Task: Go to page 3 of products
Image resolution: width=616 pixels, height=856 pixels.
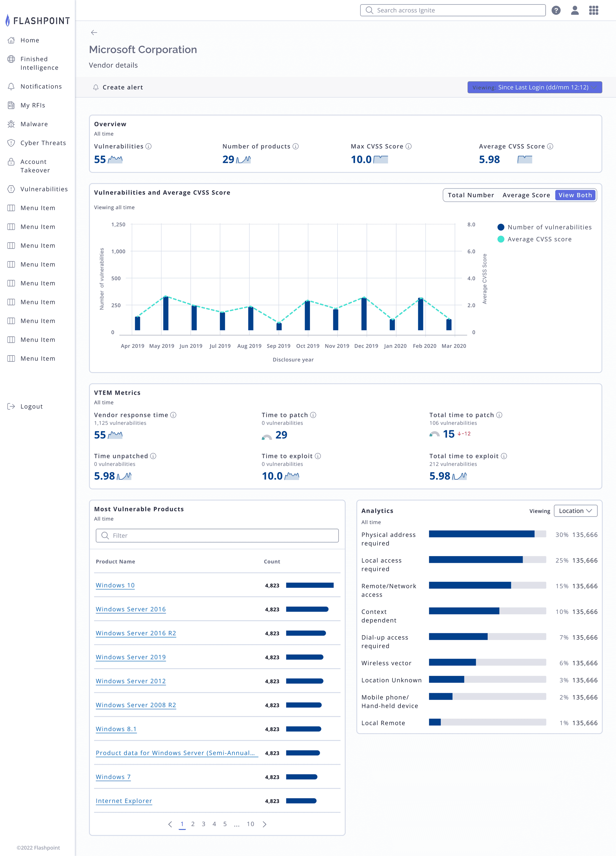Action: (204, 824)
